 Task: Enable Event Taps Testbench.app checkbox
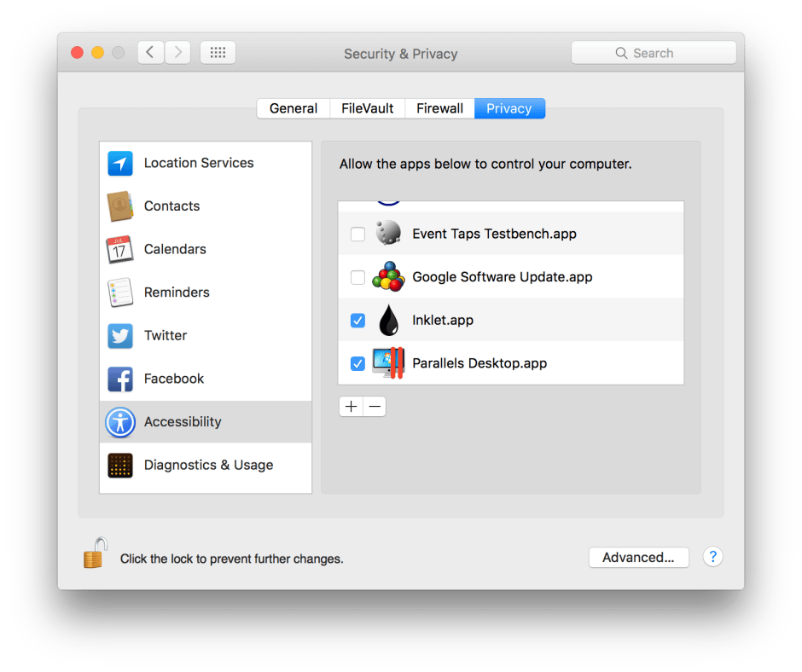(x=357, y=234)
